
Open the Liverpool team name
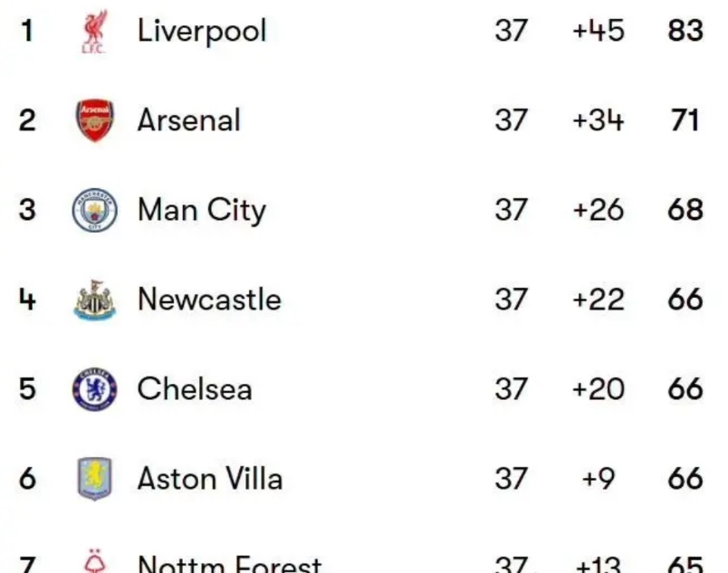pyautogui.click(x=202, y=31)
